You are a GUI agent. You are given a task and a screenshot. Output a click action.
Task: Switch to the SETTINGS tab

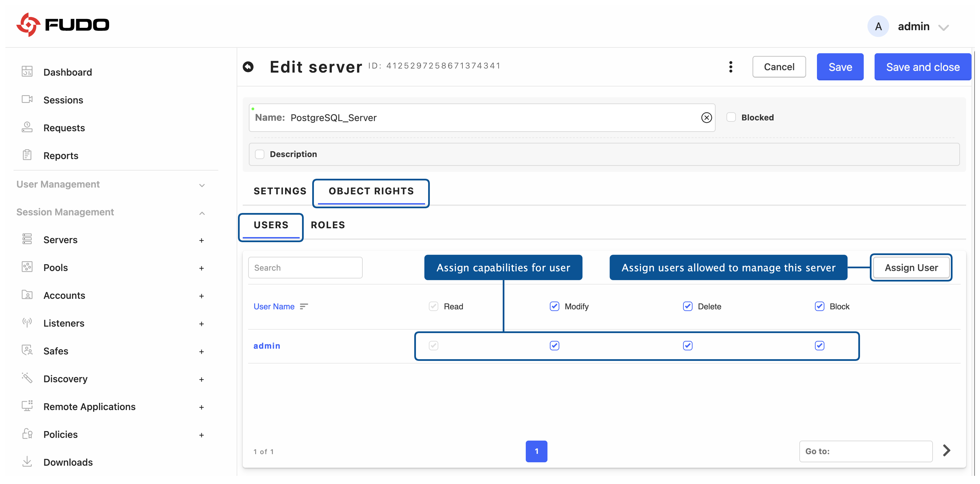coord(280,191)
